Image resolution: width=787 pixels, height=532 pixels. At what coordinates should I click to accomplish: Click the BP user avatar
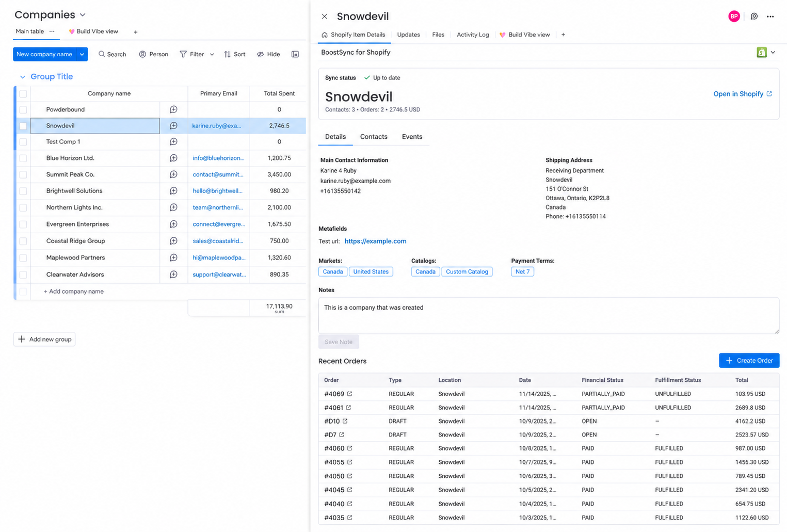pos(734,17)
